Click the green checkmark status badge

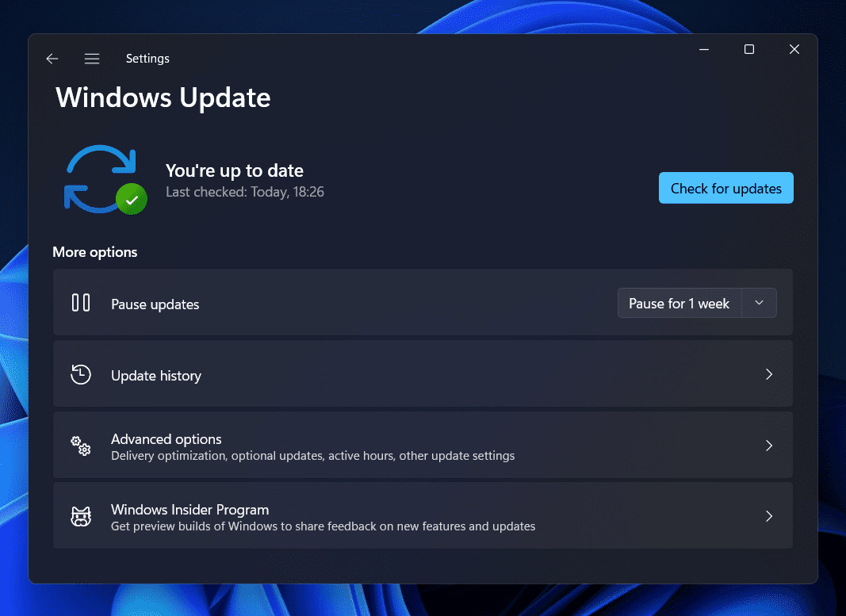point(132,200)
